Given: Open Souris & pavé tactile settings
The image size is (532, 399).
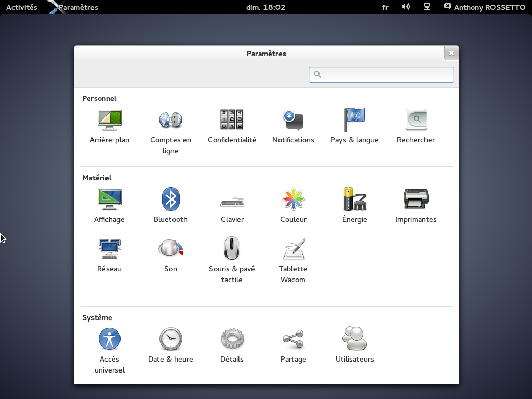Looking at the screenshot, I should [x=232, y=261].
